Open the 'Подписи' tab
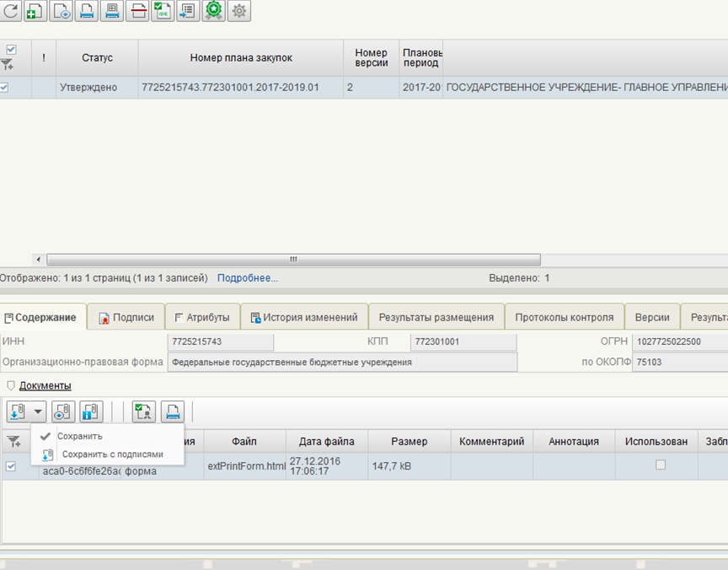Viewport: 728px width, 570px height. 126,317
